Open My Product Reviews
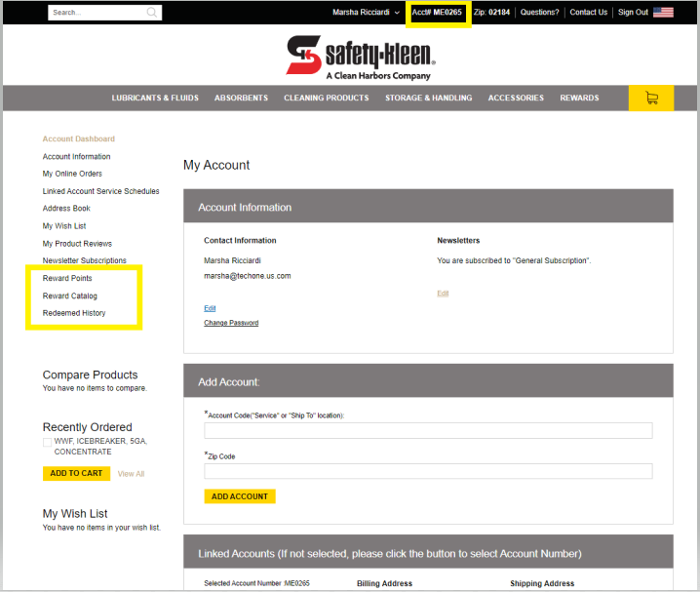 click(77, 243)
